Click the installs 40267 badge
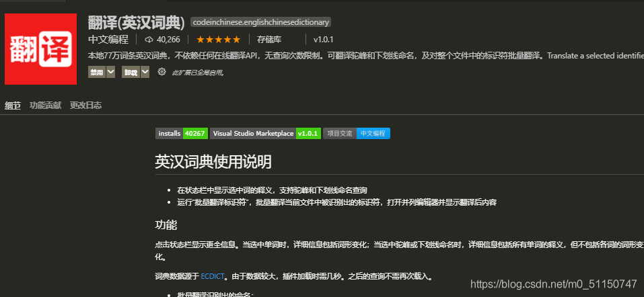Viewport: 644px width, 297px height. (x=182, y=133)
